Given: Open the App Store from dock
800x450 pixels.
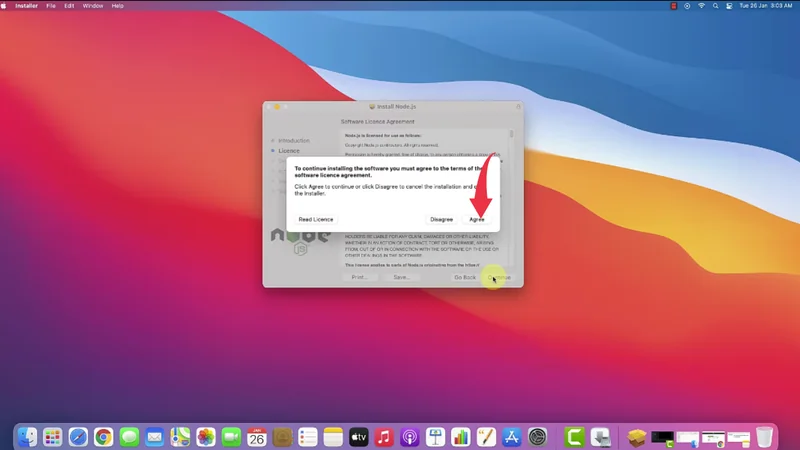Looking at the screenshot, I should pos(512,437).
